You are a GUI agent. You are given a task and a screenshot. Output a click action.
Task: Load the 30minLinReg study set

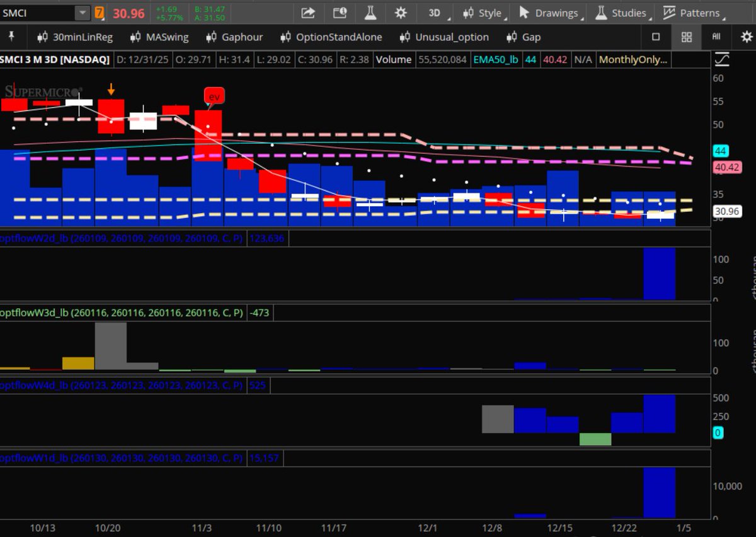(76, 37)
